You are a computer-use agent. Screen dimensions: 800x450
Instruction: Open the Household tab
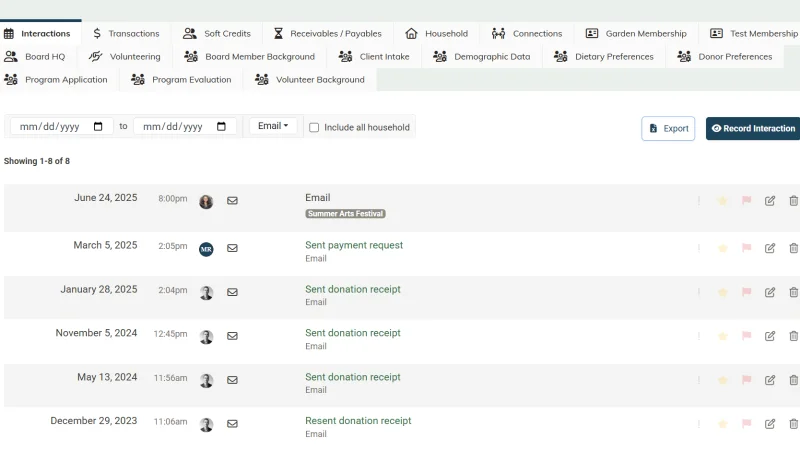[436, 34]
